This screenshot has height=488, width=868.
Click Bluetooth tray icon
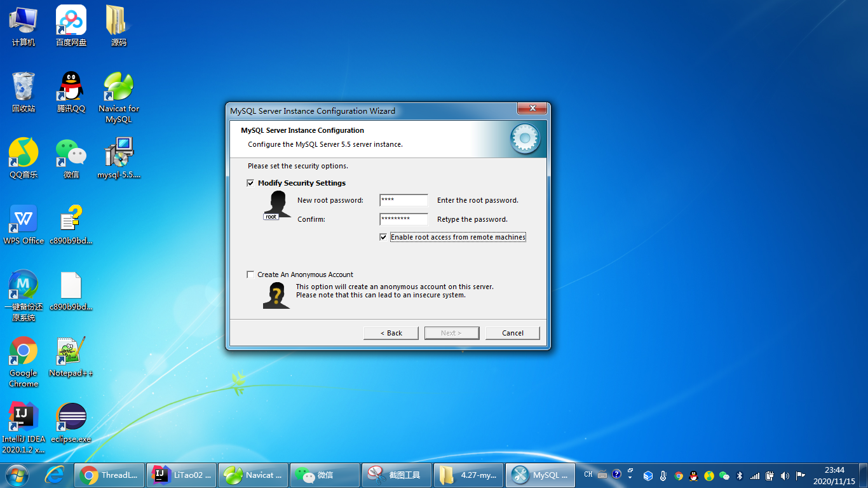tap(740, 475)
